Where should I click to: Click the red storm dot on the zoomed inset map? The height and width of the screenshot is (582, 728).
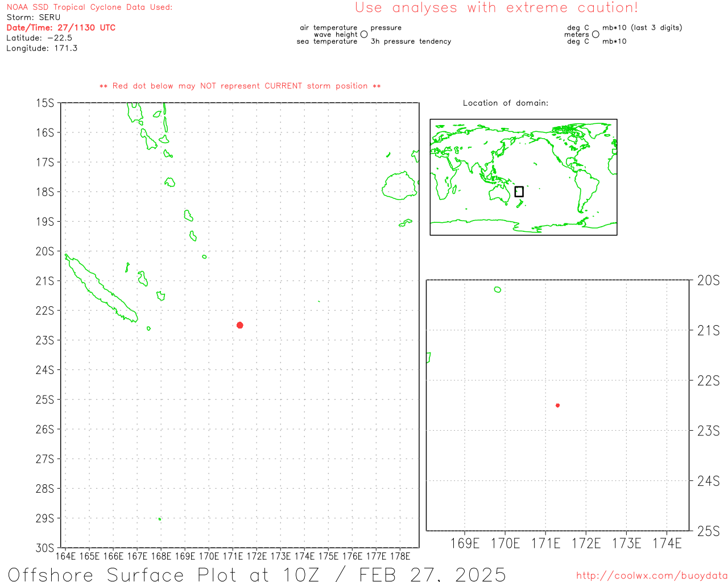557,405
